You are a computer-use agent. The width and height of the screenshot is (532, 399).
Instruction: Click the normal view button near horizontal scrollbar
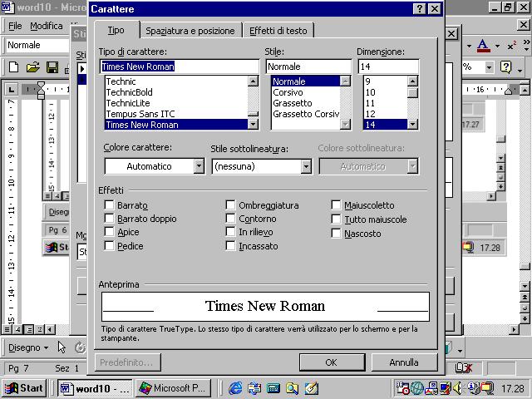click(x=7, y=329)
